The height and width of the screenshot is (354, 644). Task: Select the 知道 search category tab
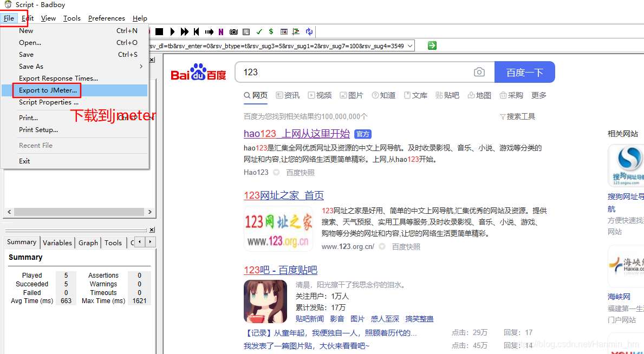(x=383, y=95)
